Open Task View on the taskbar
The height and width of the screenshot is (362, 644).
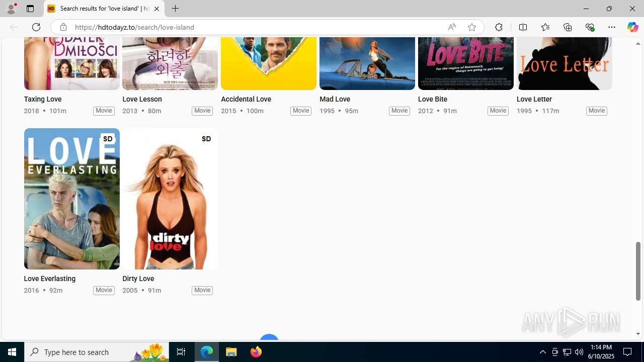tap(181, 352)
